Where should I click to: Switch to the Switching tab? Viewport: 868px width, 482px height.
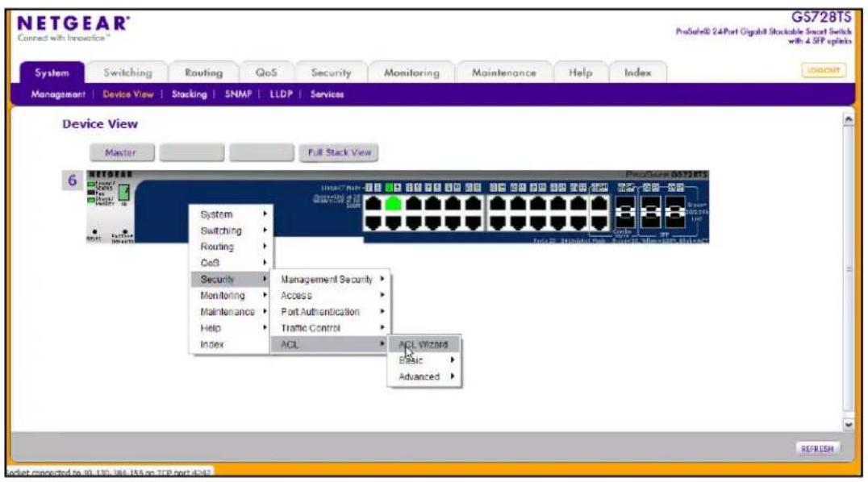click(127, 73)
